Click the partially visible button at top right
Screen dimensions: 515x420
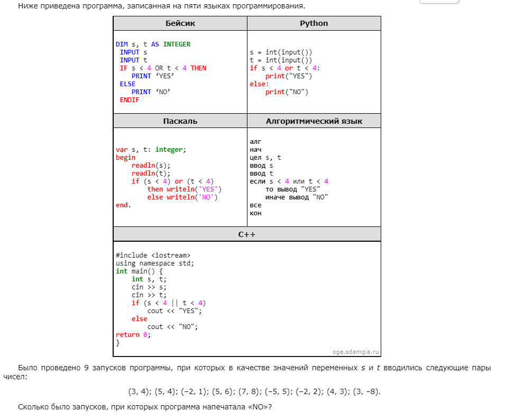point(439,2)
